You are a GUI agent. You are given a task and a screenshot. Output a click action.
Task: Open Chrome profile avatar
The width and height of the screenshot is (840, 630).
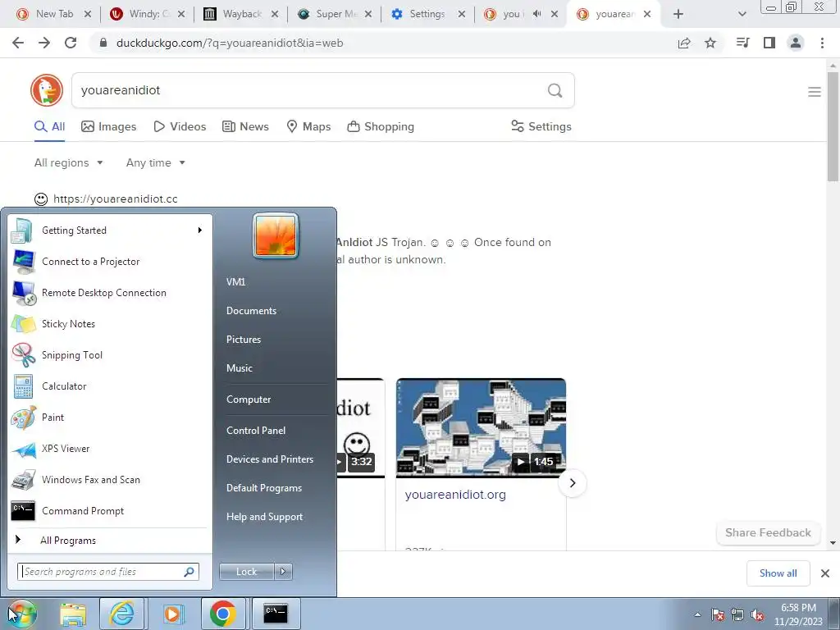[796, 43]
